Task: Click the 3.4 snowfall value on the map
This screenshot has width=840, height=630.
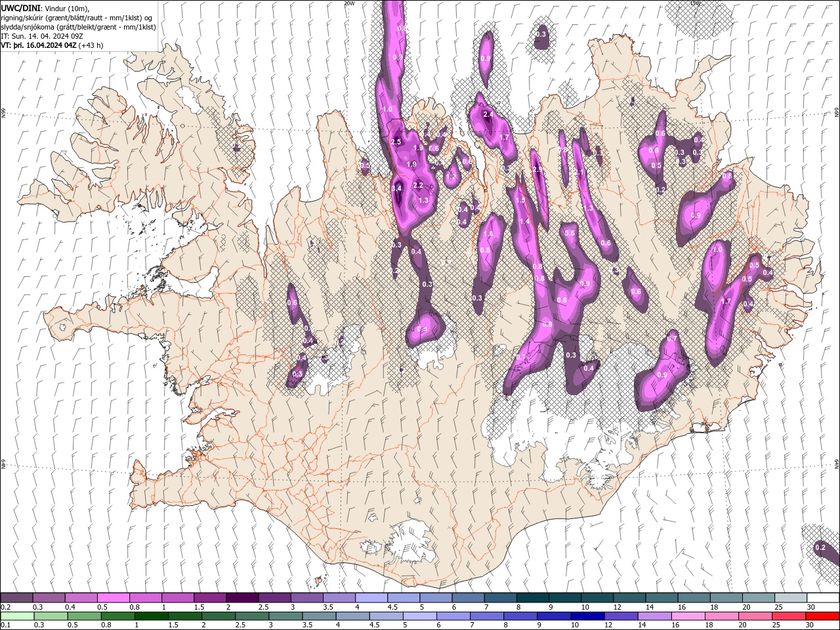Action: [396, 188]
